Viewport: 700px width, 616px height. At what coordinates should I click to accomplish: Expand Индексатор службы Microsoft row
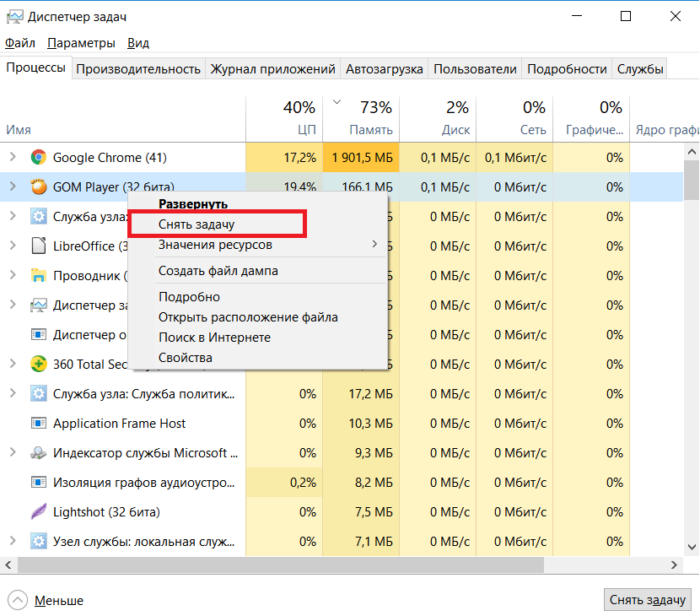click(13, 452)
